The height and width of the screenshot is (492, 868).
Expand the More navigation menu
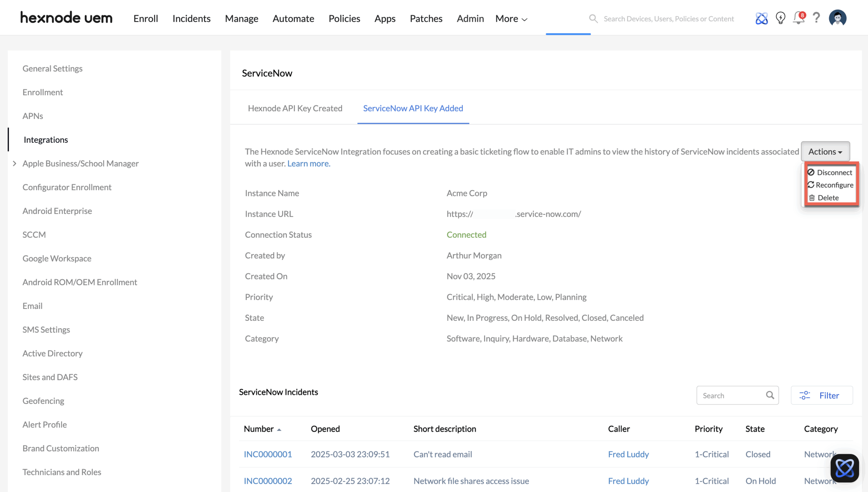(511, 19)
